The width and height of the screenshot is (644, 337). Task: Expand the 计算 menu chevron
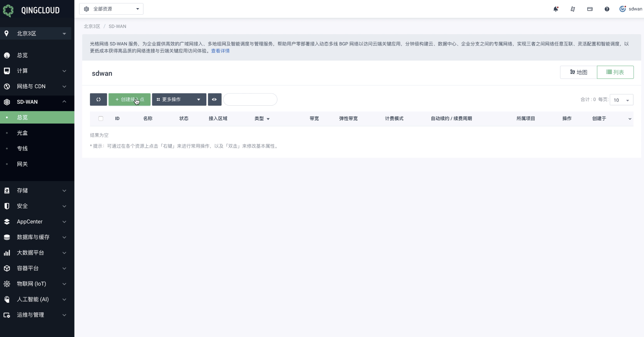tap(64, 71)
